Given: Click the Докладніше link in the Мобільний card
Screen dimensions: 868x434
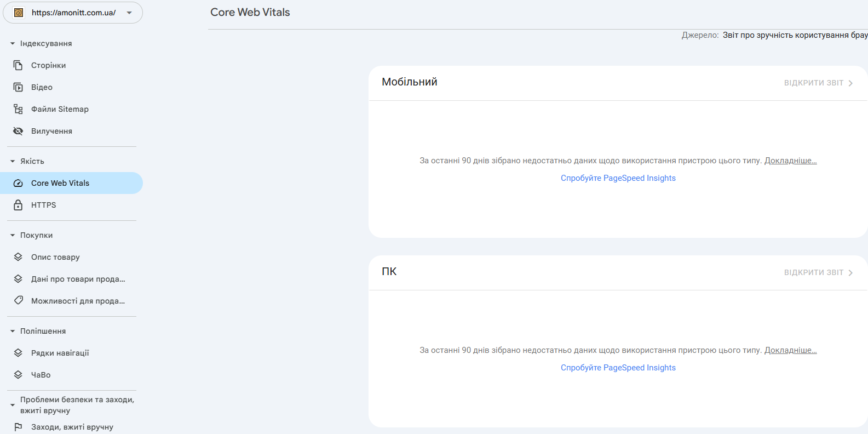Looking at the screenshot, I should tap(790, 161).
